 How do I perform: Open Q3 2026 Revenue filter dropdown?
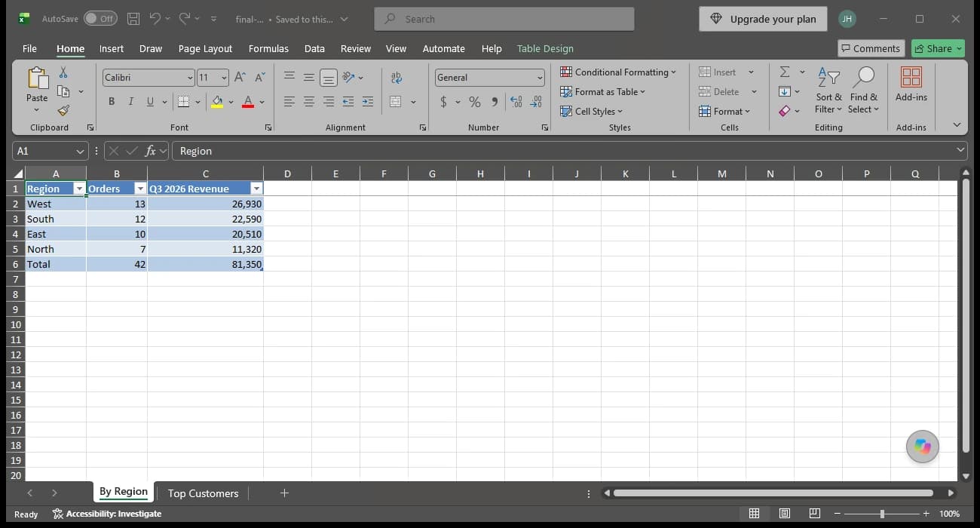point(256,189)
